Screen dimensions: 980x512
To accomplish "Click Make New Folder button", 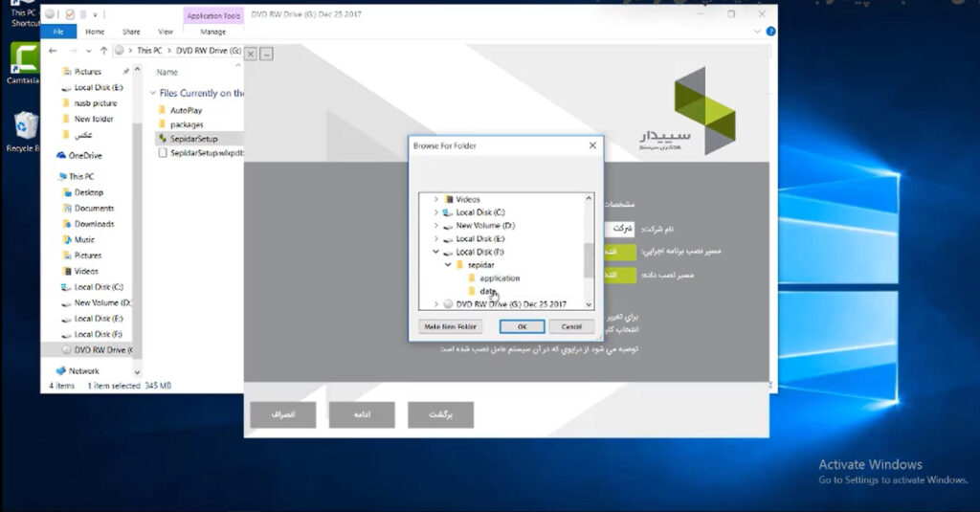I will point(450,326).
